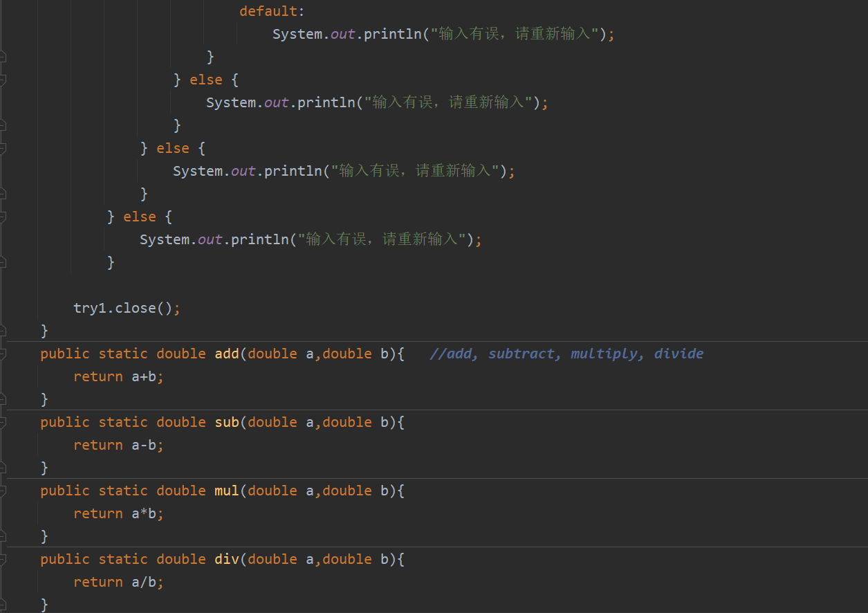Image resolution: width=868 pixels, height=613 pixels.
Task: Click the println call under default label
Action: coord(443,34)
